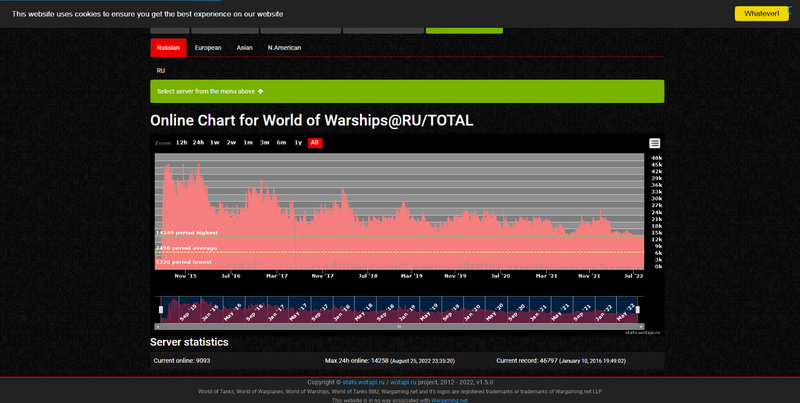Screen dimensions: 800x403
Task: Click the white up arrow in the green banner
Action: coord(261,91)
